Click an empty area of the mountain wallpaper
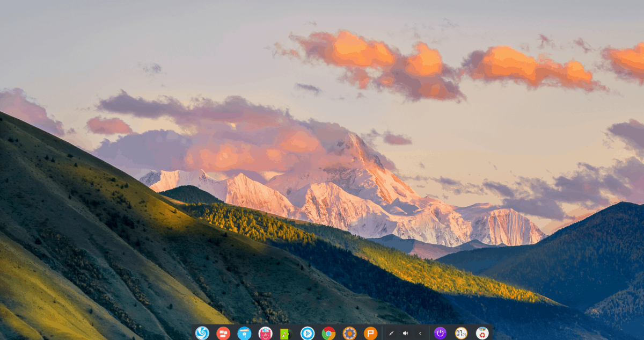The image size is (644, 340). click(x=107, y=161)
